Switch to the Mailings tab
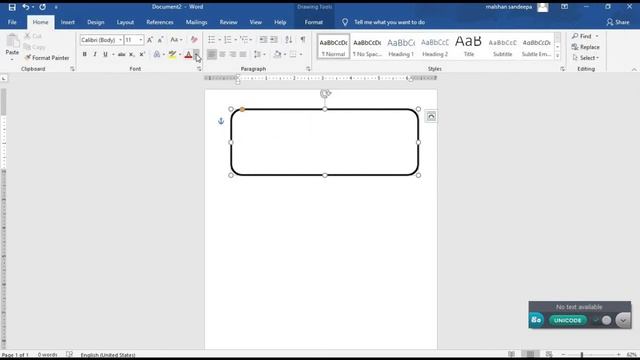 (196, 22)
